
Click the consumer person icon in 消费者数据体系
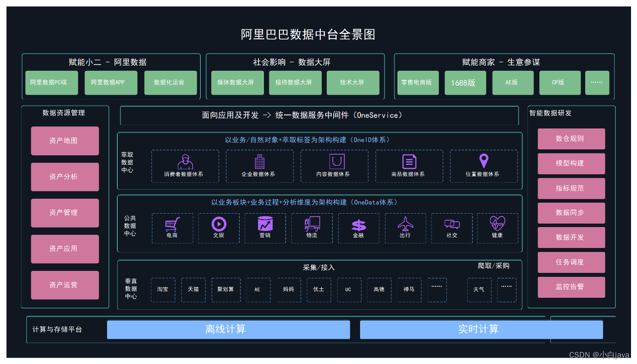click(x=185, y=162)
